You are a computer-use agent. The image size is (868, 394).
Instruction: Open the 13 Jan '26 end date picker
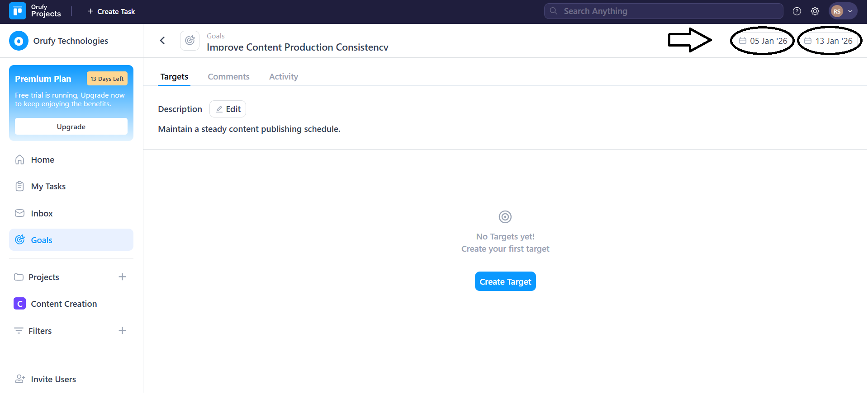(x=829, y=41)
